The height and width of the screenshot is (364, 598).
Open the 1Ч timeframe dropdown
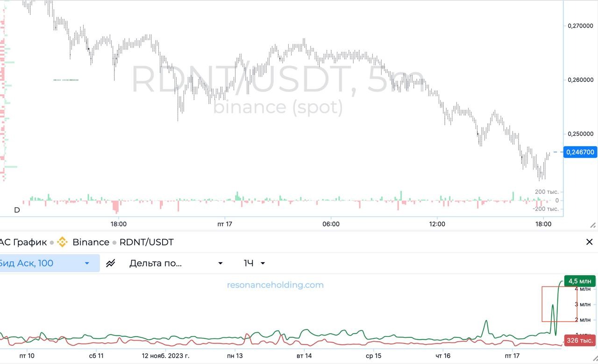point(255,263)
